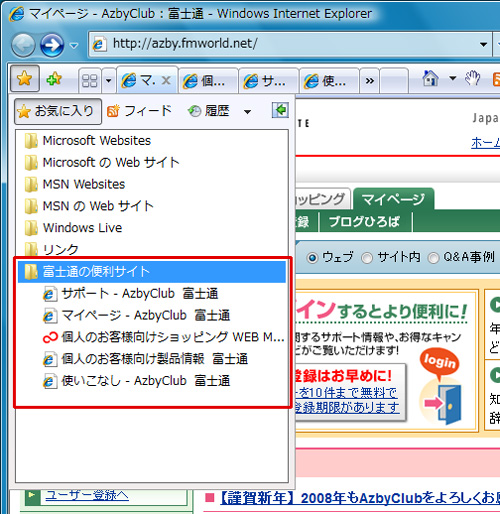
Task: Open the recent pages dropdown beside Forward
Action: point(74,45)
